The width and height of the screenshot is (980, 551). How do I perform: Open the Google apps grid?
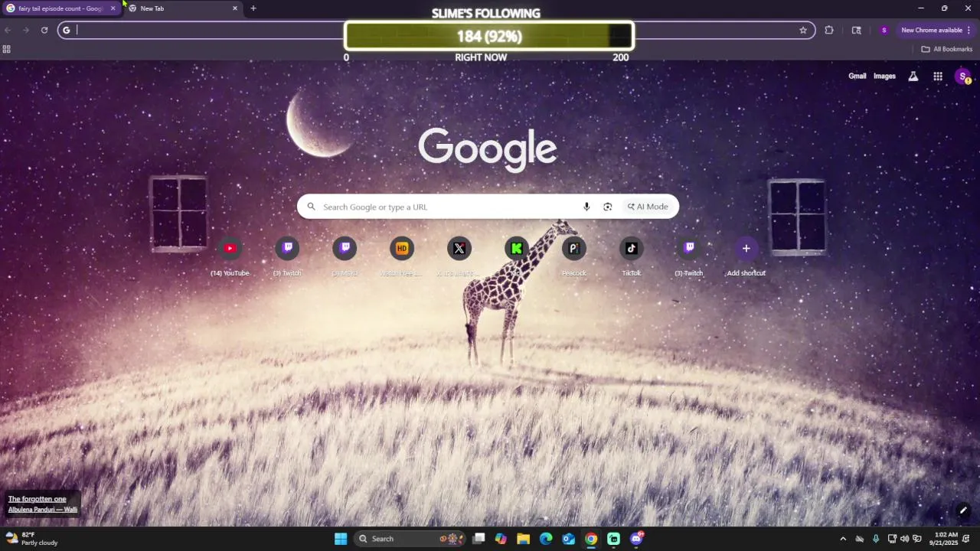tap(938, 77)
